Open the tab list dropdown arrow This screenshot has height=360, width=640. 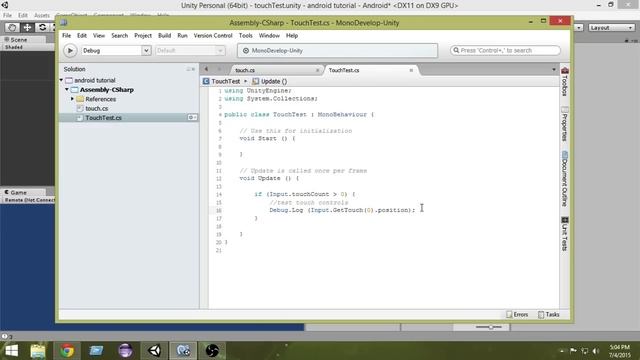coord(554,69)
